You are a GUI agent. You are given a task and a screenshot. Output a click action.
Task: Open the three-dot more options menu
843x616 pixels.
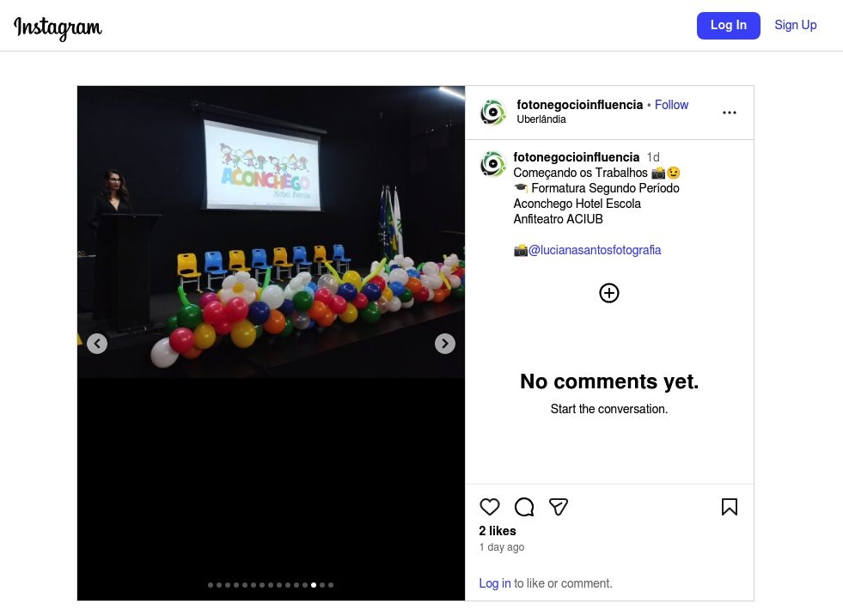[730, 113]
